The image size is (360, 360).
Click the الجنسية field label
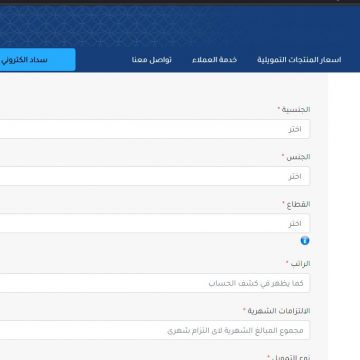[x=296, y=109]
